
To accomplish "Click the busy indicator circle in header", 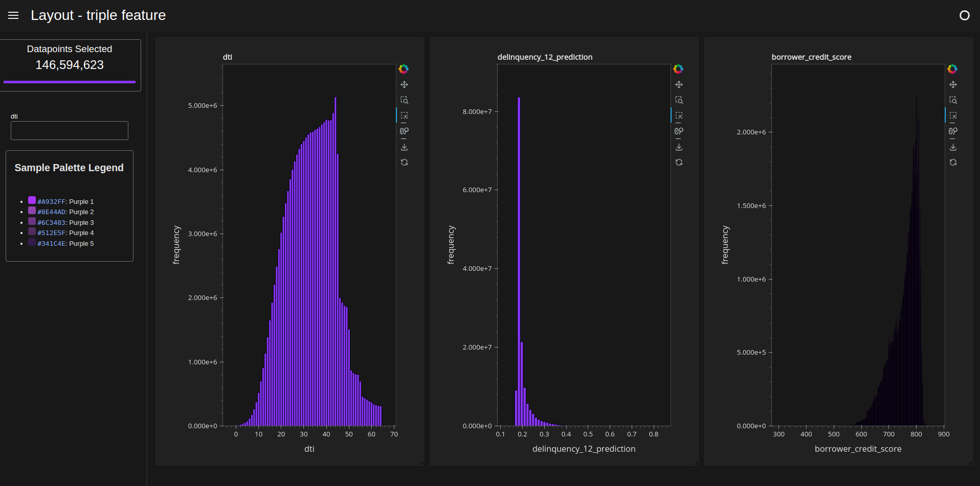I will pyautogui.click(x=964, y=15).
